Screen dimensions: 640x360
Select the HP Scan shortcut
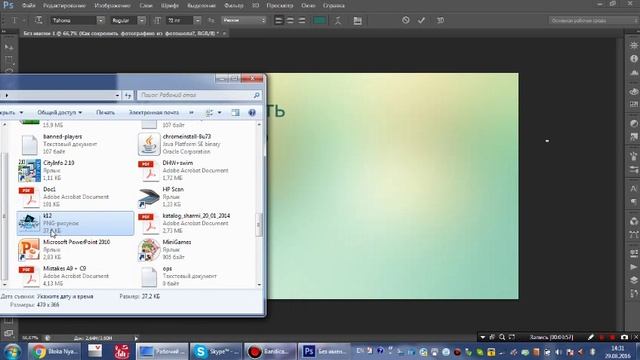(194, 197)
